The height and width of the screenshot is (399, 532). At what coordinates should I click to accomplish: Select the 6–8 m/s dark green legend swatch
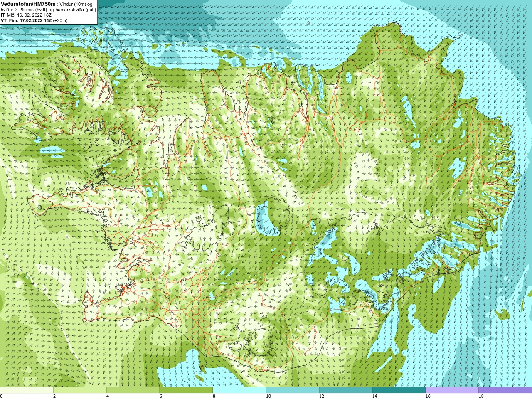click(x=186, y=390)
